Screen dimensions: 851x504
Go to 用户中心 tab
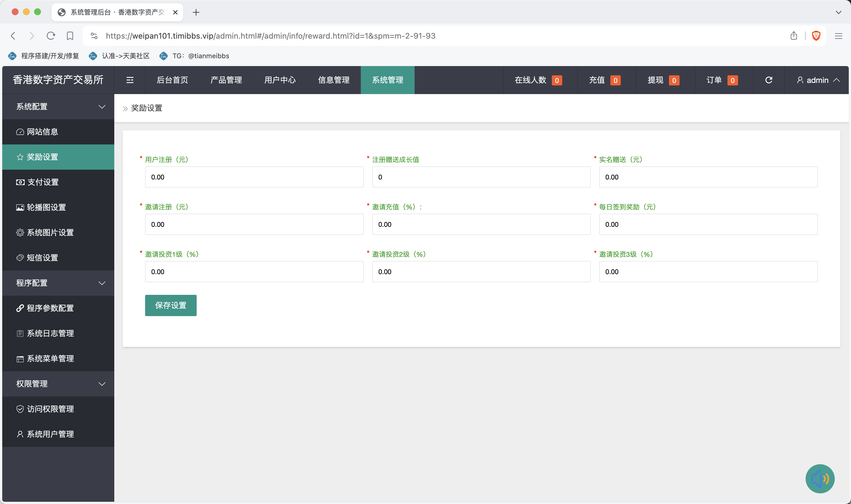point(280,80)
